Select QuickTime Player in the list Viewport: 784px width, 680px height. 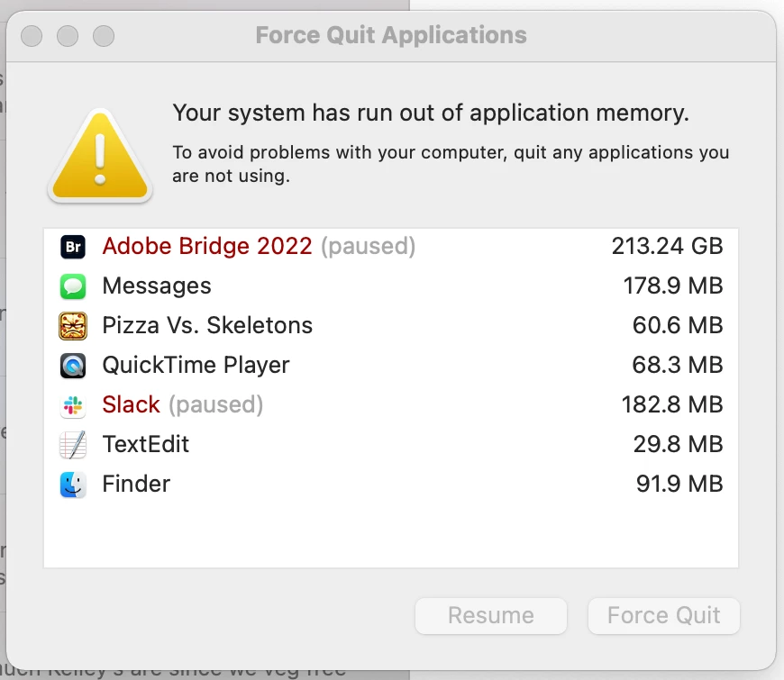click(391, 366)
